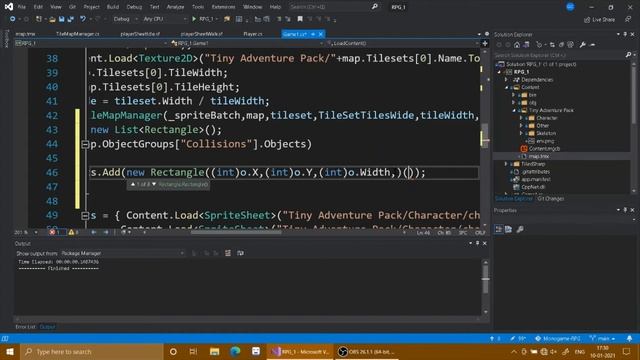This screenshot has height=360, width=640.
Task: Pin the Solution Explorer with auto-hide icon
Action: pyautogui.click(x=625, y=34)
